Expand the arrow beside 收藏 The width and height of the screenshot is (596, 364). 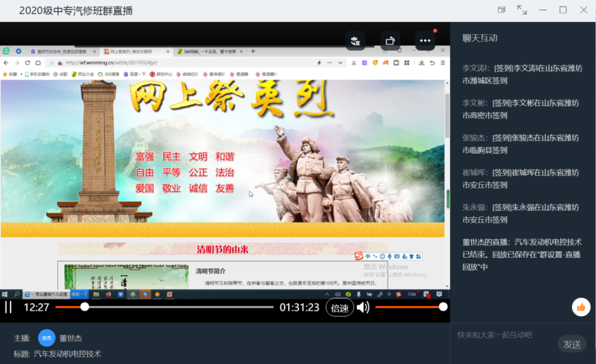pyautogui.click(x=22, y=74)
